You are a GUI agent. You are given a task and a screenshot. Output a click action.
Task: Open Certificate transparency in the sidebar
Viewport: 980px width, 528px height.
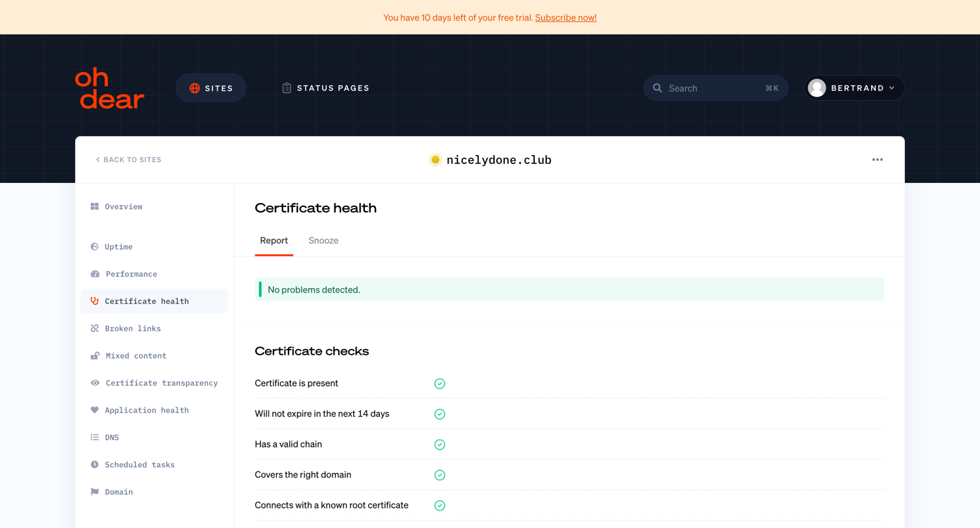coord(154,383)
